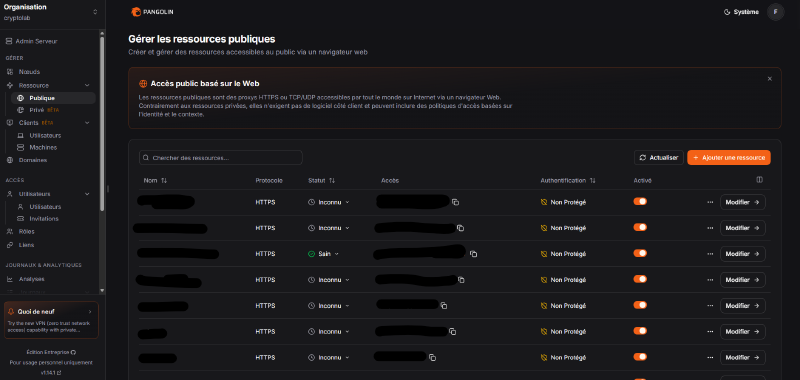Open the v1.14.1 version link
800x380 pixels.
[51, 373]
